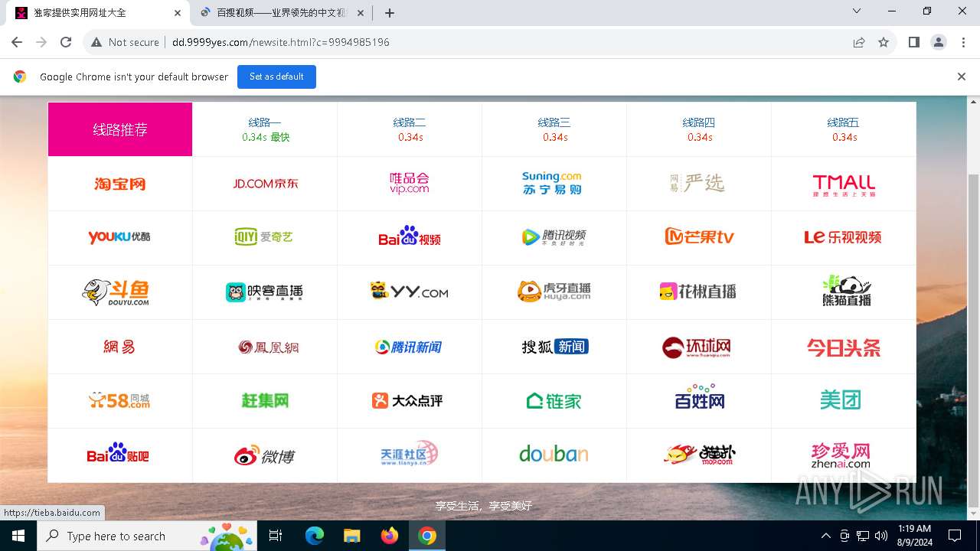980x551 pixels.
Task: Open Task View on the taskbar
Action: pyautogui.click(x=276, y=536)
